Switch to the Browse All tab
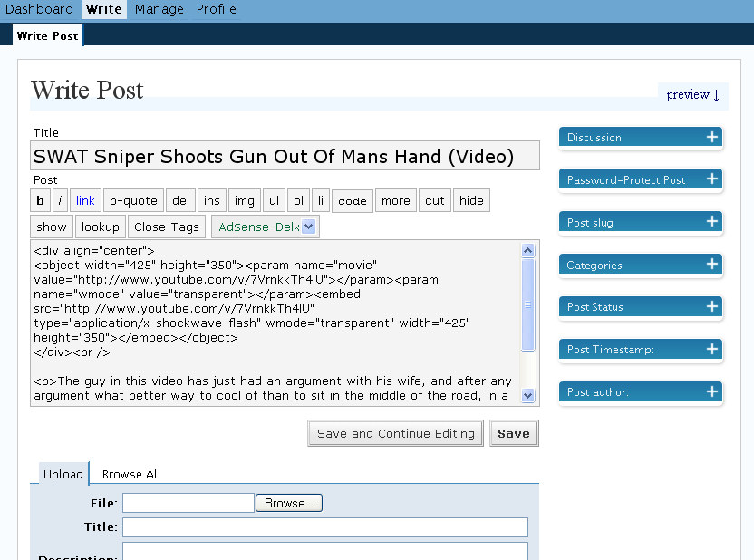754x560 pixels. click(x=131, y=474)
